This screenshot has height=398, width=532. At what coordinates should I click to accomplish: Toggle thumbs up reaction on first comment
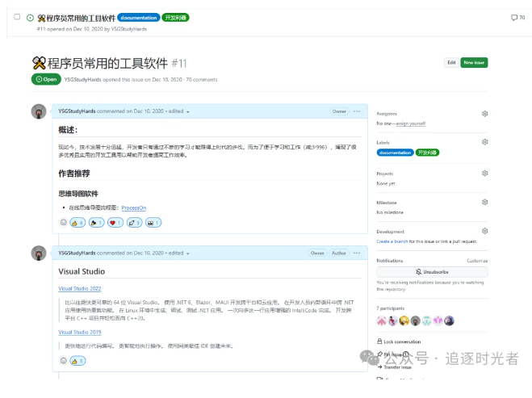pos(77,222)
